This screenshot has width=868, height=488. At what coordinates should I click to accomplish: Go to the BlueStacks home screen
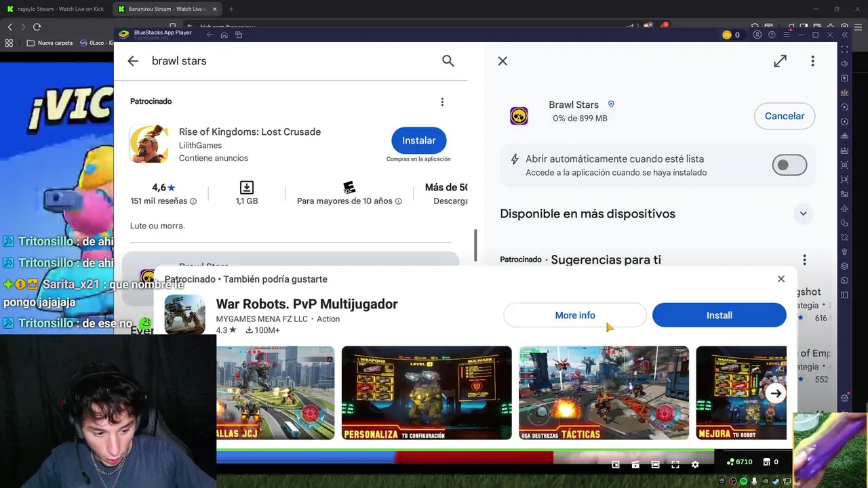(x=224, y=35)
